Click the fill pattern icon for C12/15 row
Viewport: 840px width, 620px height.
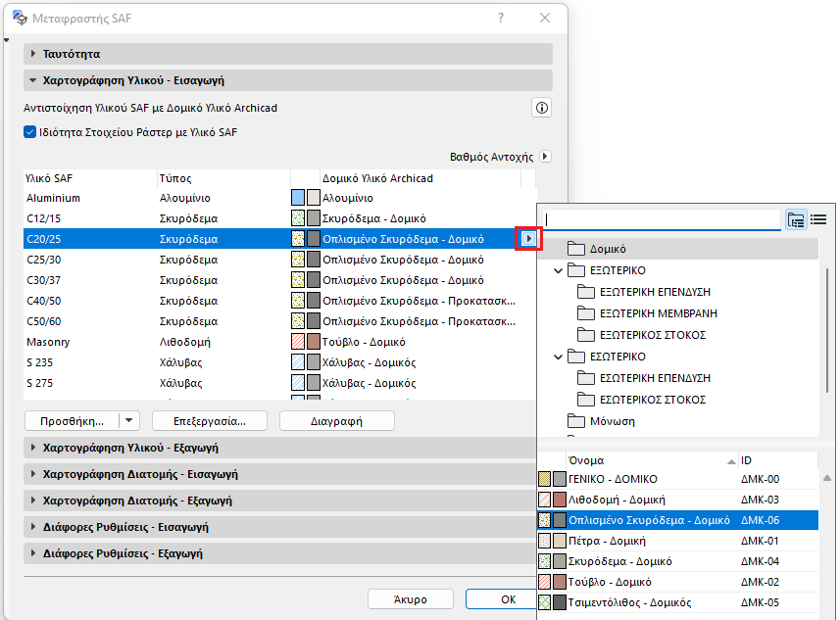pyautogui.click(x=298, y=218)
